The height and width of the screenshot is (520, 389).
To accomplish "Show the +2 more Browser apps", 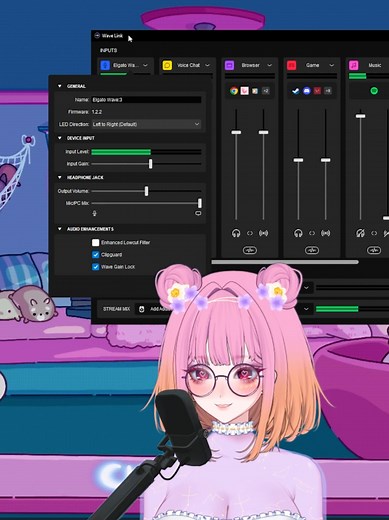I will coord(266,91).
